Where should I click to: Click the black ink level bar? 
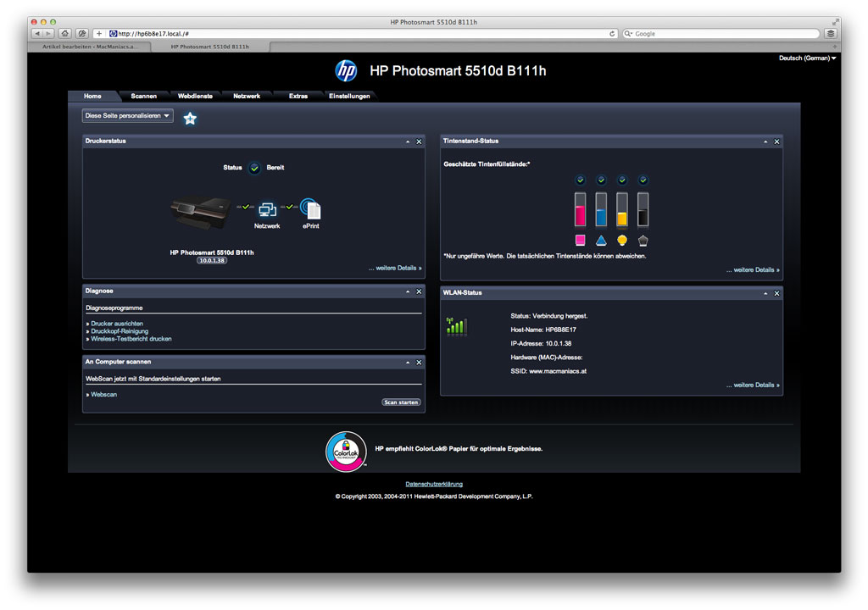(643, 209)
